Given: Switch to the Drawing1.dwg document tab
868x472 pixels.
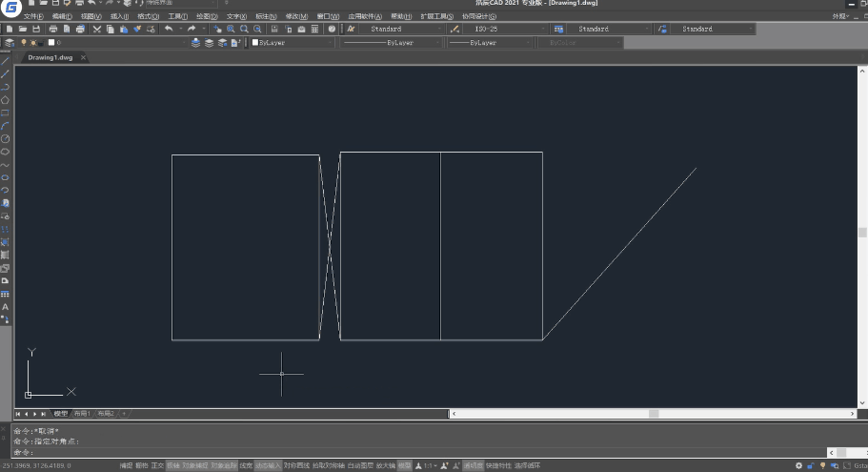Looking at the screenshot, I should (50, 57).
